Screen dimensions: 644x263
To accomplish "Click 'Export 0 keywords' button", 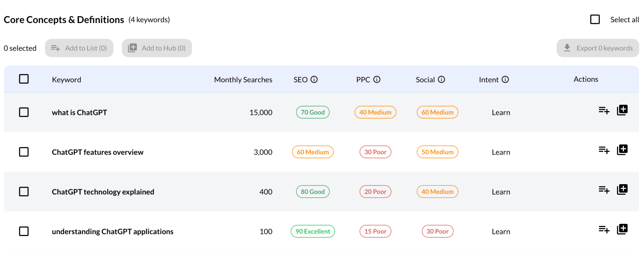I will click(598, 48).
